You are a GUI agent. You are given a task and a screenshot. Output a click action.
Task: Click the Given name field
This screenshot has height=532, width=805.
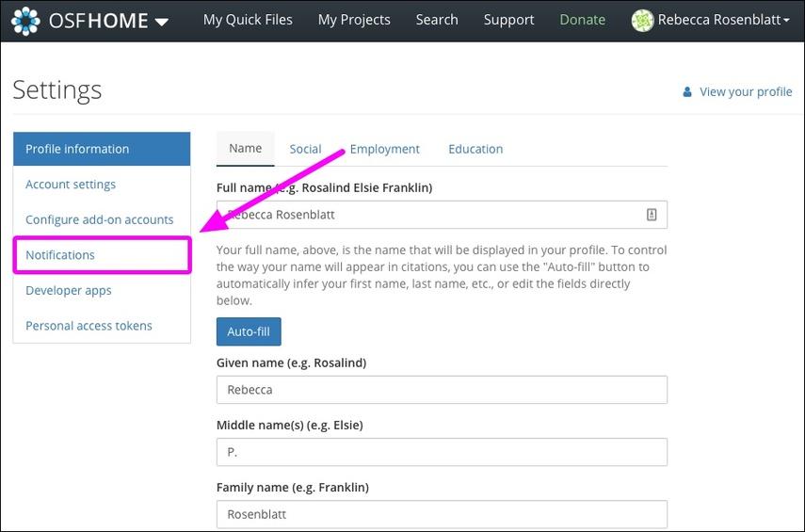pos(442,390)
